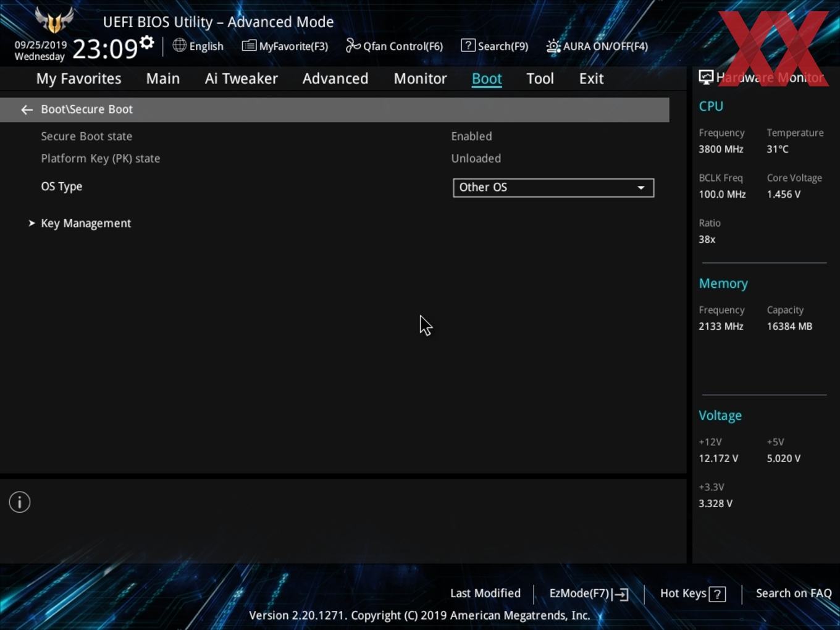Click the +5V 5.020 V reading
The width and height of the screenshot is (840, 630).
coord(784,458)
